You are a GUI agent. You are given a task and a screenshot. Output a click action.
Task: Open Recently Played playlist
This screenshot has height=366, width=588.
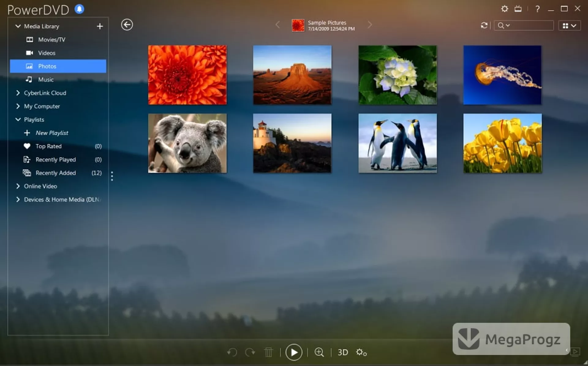(x=58, y=160)
